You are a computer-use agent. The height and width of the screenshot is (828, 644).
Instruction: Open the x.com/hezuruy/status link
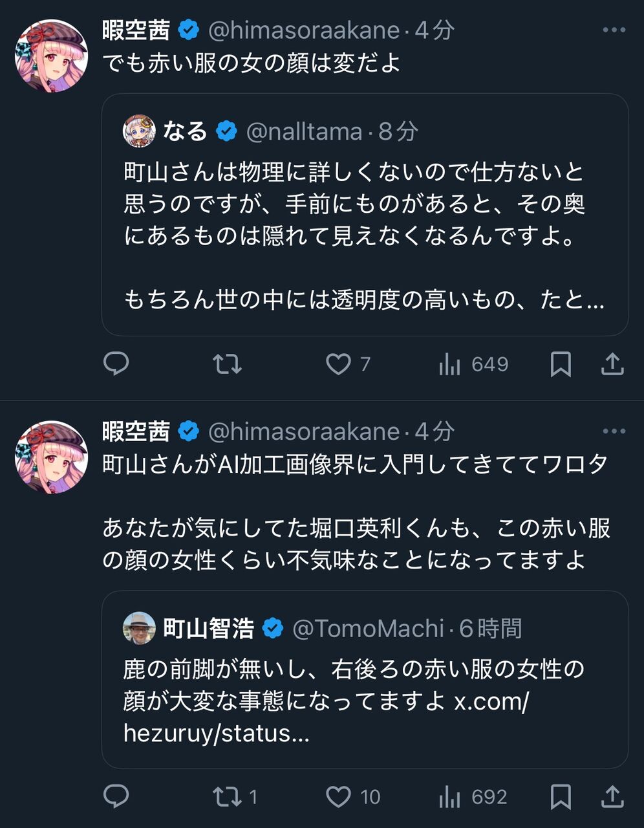[x=490, y=702]
